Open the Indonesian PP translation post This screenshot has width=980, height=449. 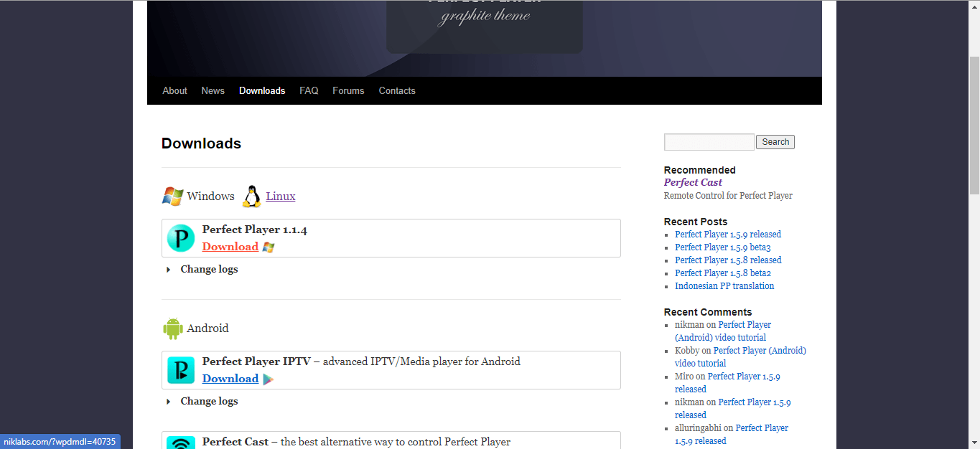click(724, 286)
